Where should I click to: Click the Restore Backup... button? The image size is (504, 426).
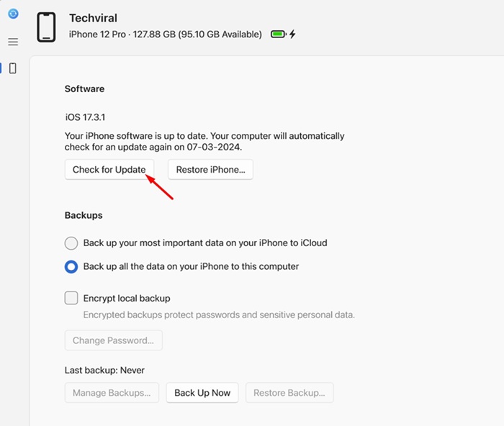(x=289, y=393)
